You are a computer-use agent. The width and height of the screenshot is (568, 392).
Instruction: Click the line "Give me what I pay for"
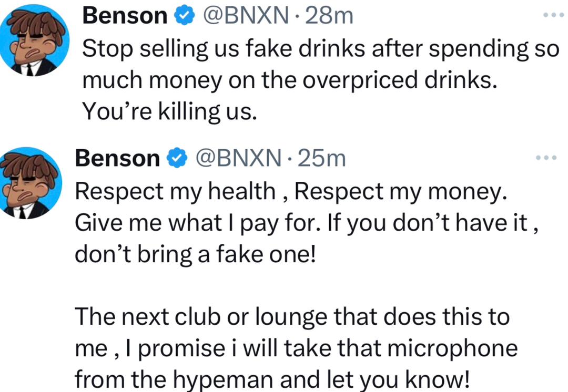[308, 224]
